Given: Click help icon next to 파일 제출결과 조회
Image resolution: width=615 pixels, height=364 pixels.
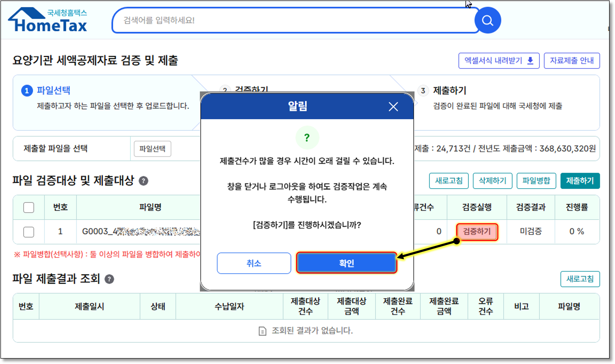Looking at the screenshot, I should [x=109, y=279].
